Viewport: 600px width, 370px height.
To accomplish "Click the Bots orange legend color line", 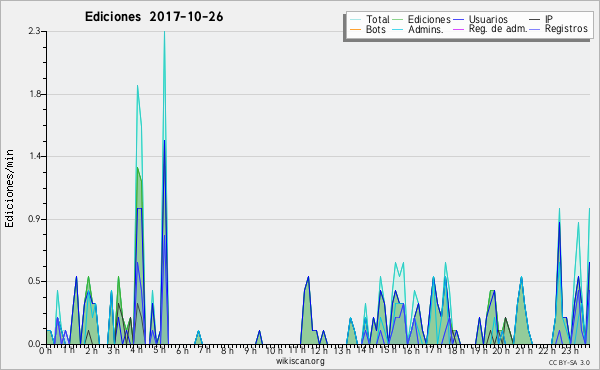I will tap(355, 29).
